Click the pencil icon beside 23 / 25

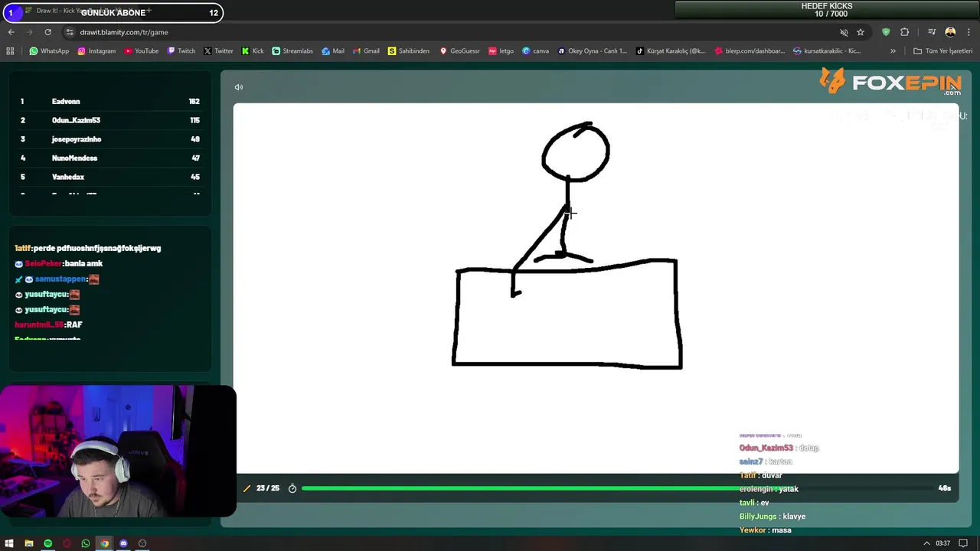pyautogui.click(x=247, y=488)
